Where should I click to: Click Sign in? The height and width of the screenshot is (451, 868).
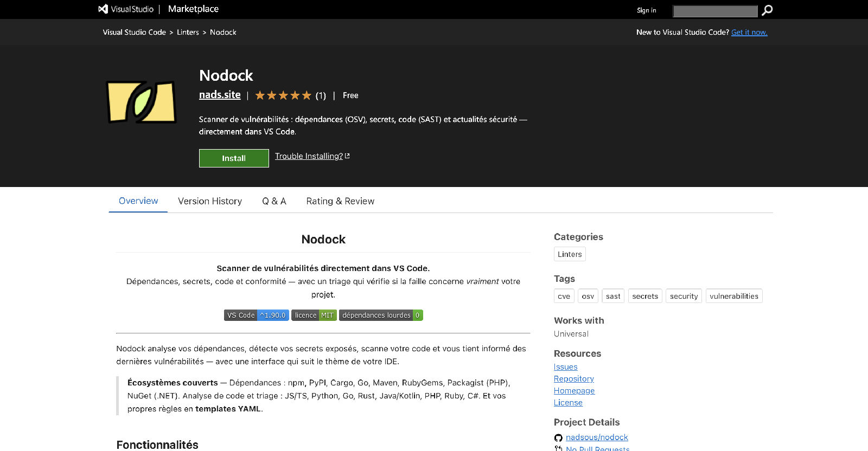click(646, 10)
